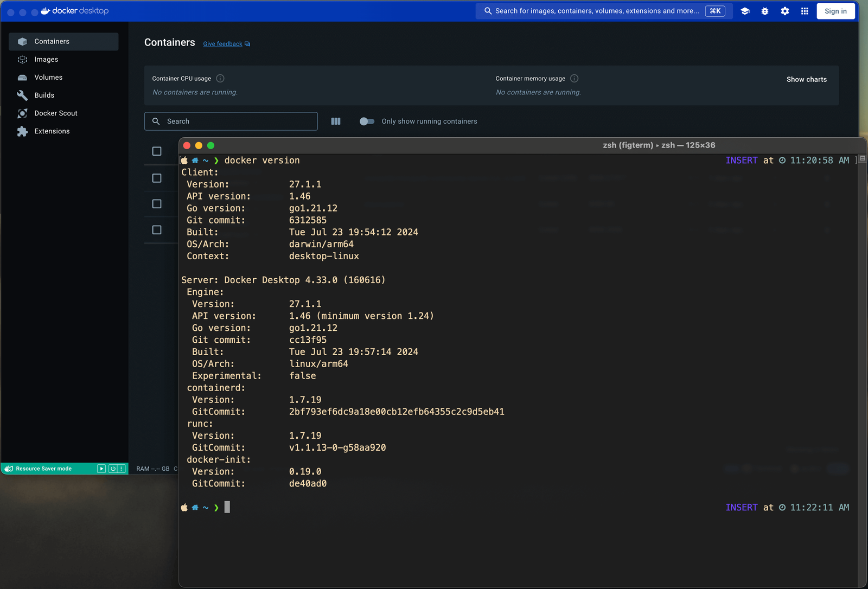Open the apps grid menu in the header
The width and height of the screenshot is (868, 589).
805,11
